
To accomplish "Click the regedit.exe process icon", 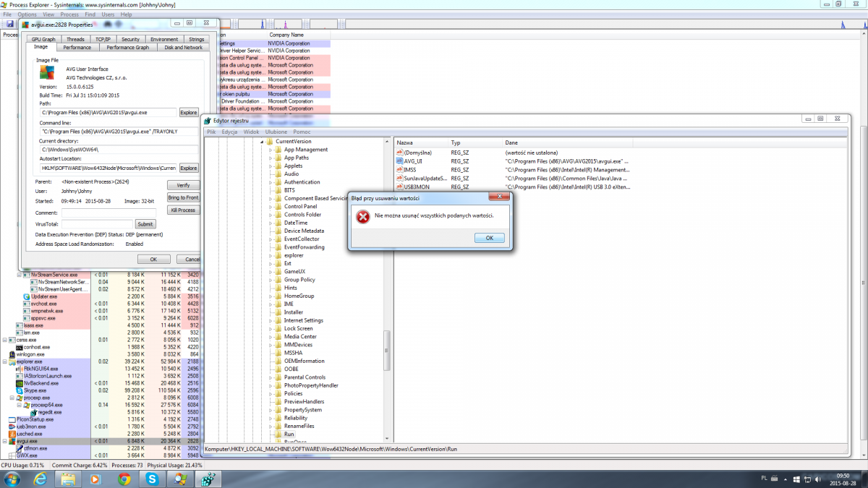I will pos(34,412).
